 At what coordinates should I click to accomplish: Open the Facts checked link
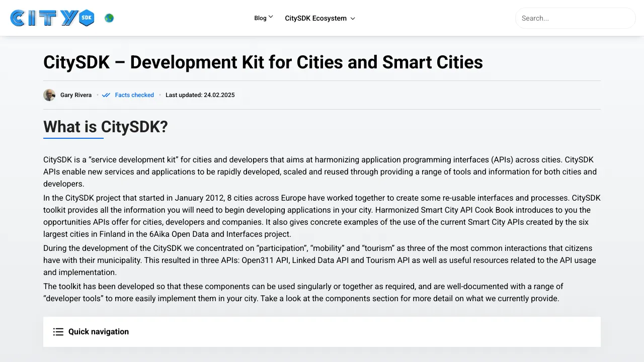tap(134, 95)
